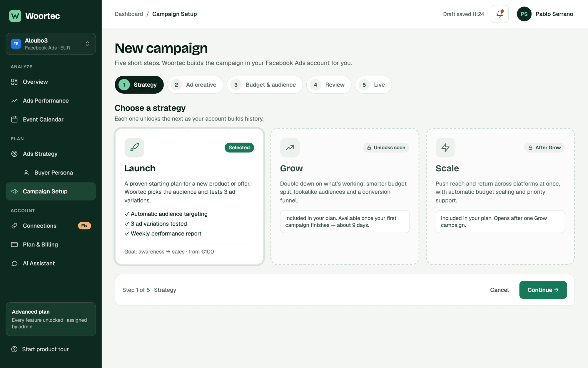Select the Launch strategy card
The image size is (588, 368).
pos(189,196)
